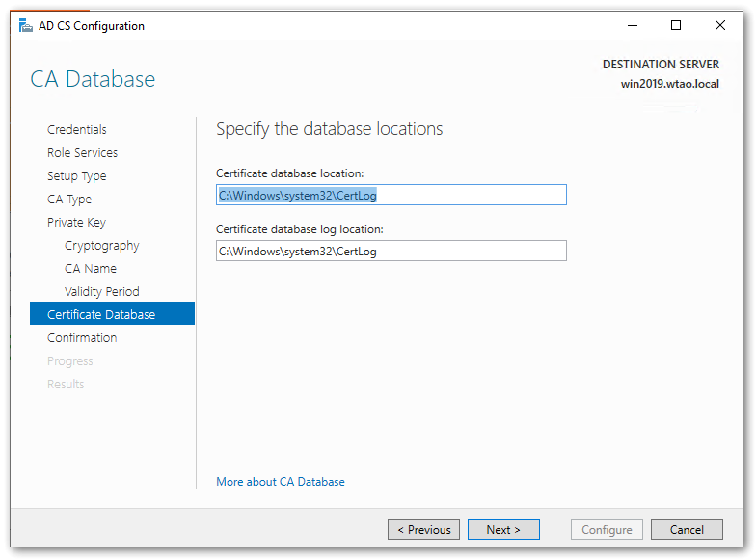Navigate to the CA Type step
Viewport: 756px width, 560px height.
coord(69,199)
